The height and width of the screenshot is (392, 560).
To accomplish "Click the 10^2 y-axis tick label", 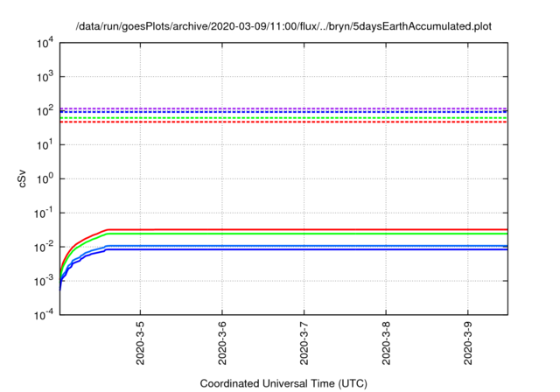I will click(45, 111).
